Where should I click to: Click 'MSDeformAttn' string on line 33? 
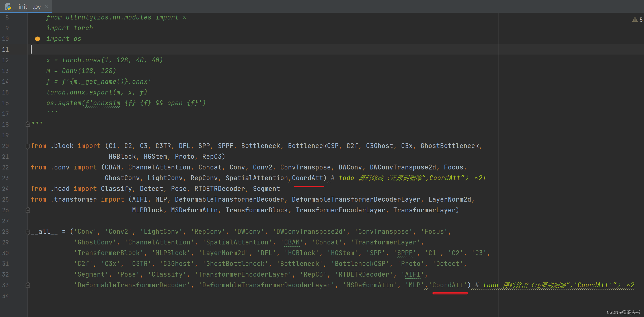click(x=370, y=285)
